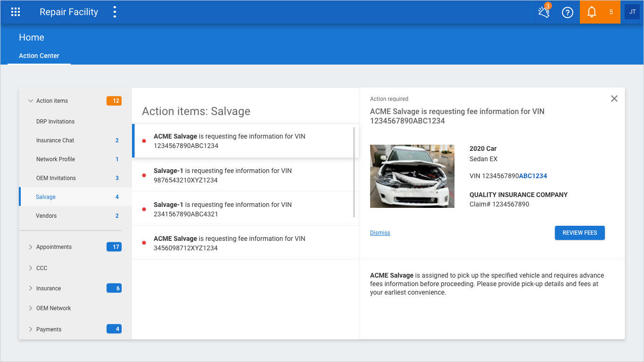The width and height of the screenshot is (644, 362).
Task: Open the JT user avatar menu
Action: click(x=632, y=12)
